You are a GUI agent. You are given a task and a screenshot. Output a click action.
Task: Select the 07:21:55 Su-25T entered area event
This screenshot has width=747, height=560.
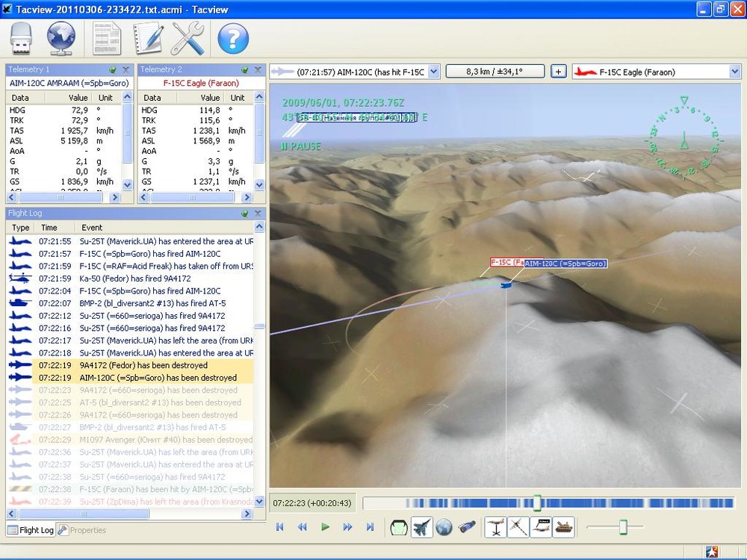click(x=129, y=241)
